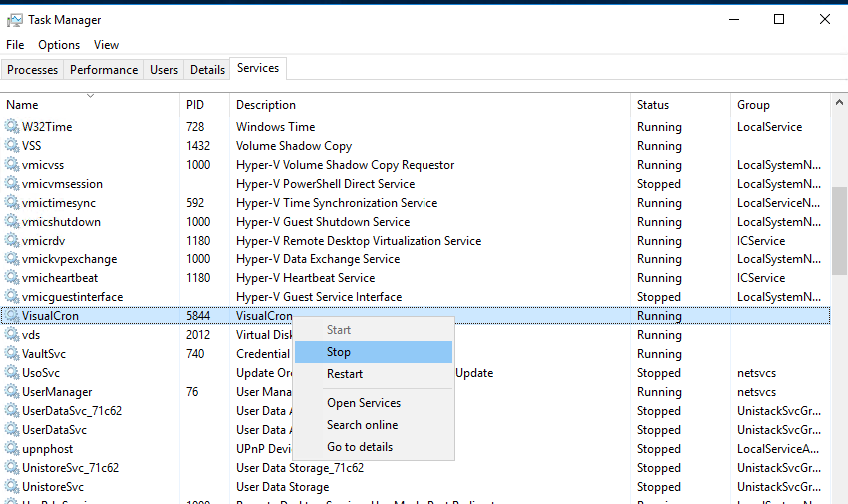This screenshot has height=504, width=848.
Task: Click the vmictimesync service icon
Action: pos(12,203)
